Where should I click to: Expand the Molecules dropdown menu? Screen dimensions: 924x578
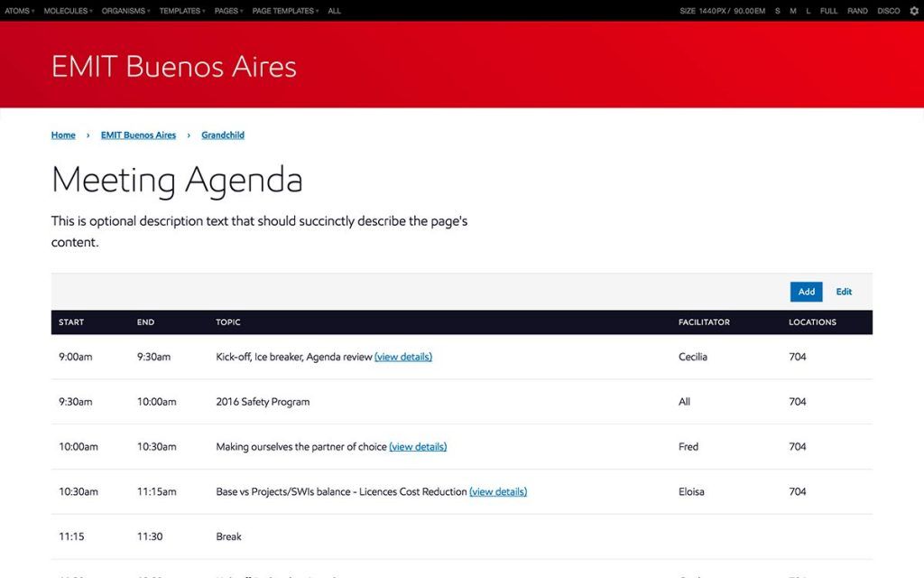point(68,11)
